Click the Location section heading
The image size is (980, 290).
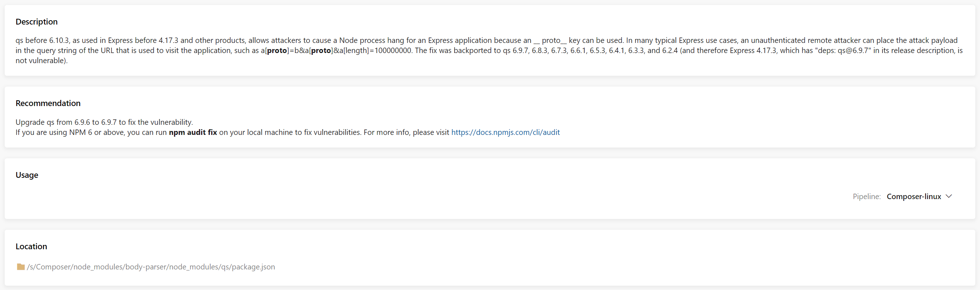(31, 246)
